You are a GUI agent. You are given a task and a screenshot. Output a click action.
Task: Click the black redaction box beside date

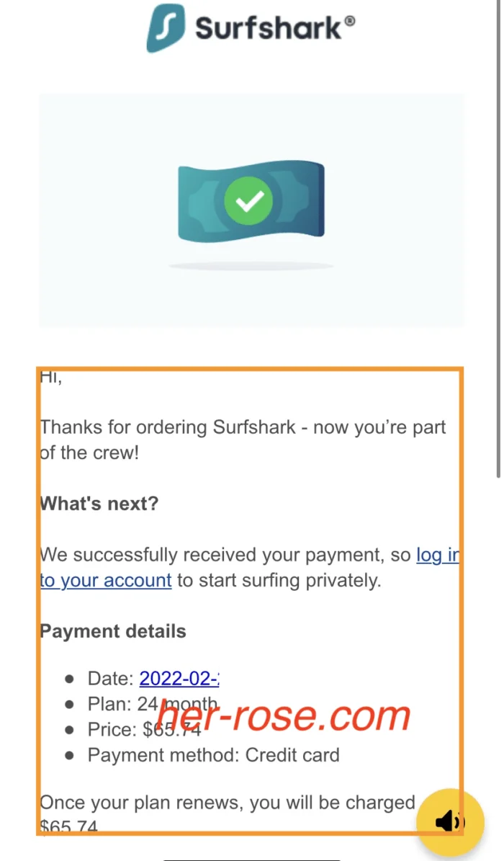(235, 679)
